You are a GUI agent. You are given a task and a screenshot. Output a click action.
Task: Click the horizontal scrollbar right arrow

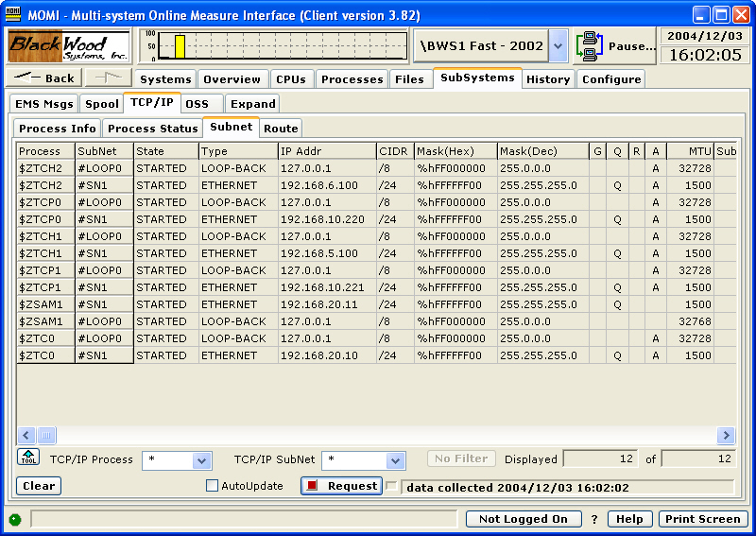(726, 436)
